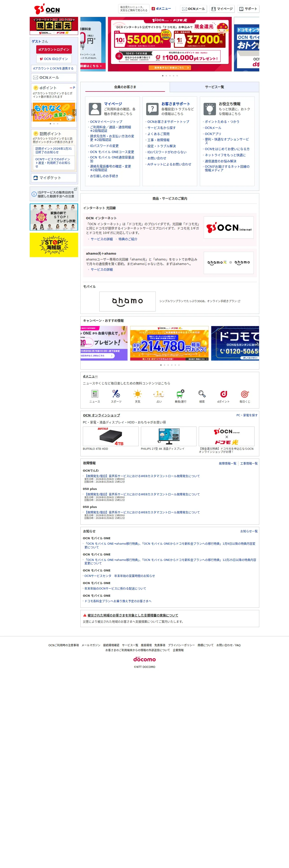The image size is (289, 868).
Task: Open マイポケット sidebar button
Action: [54, 178]
